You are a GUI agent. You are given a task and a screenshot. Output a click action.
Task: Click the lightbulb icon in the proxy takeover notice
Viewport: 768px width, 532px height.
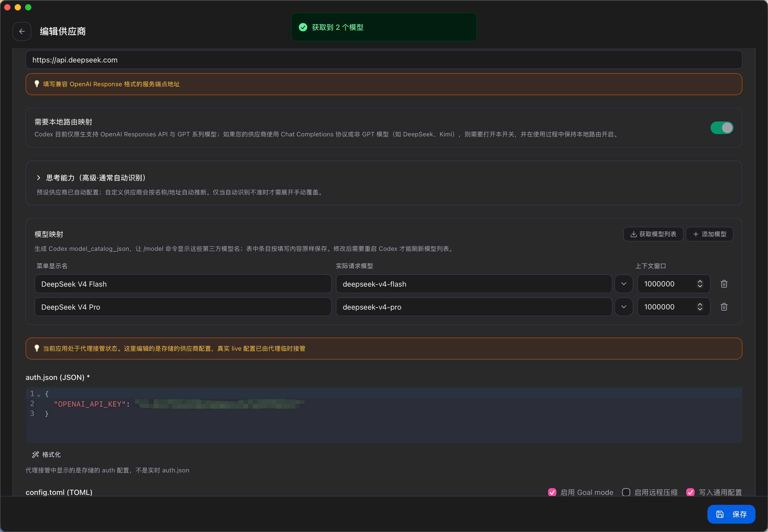click(x=37, y=348)
